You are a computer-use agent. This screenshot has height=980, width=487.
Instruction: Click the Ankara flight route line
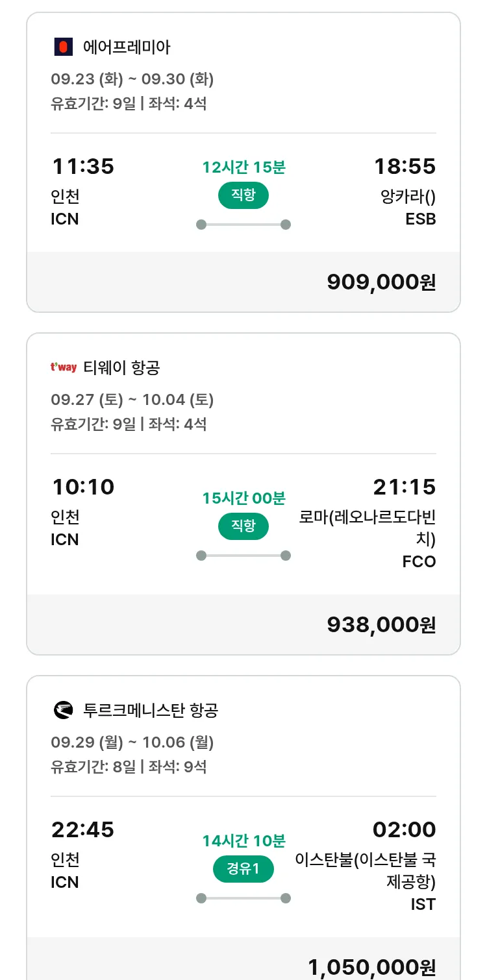243,225
